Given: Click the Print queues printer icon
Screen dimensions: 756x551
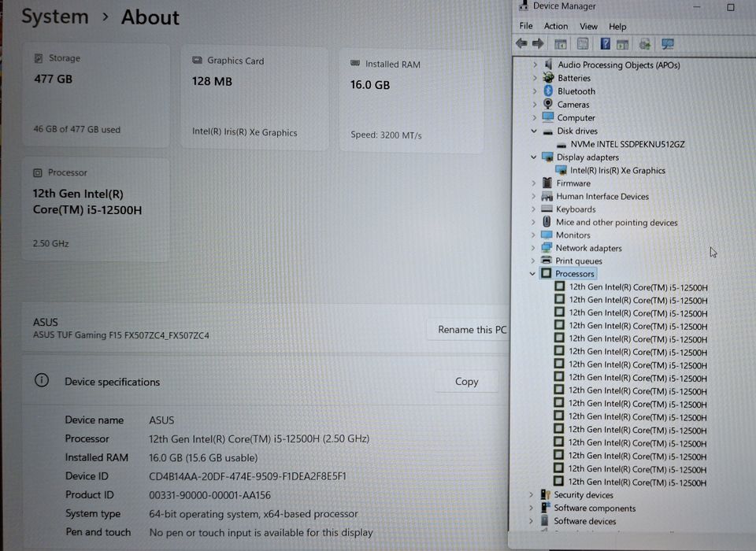Looking at the screenshot, I should coord(547,261).
